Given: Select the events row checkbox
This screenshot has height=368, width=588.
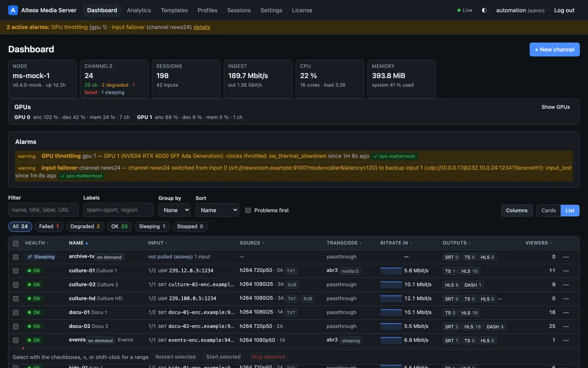Looking at the screenshot, I should (16, 341).
